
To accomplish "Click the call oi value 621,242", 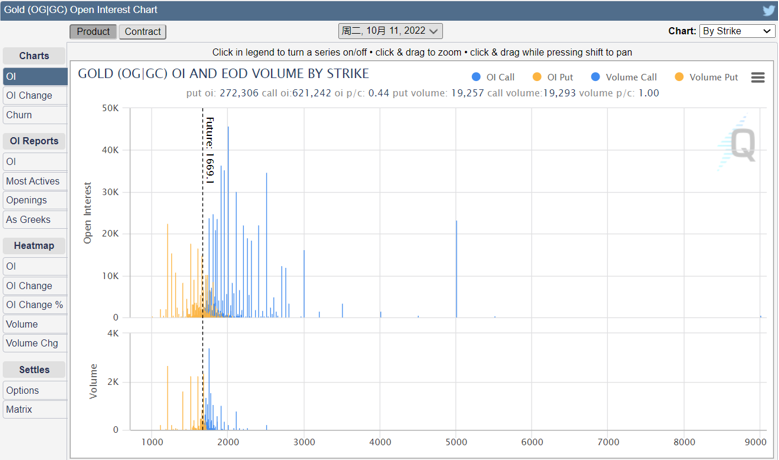I will [x=311, y=93].
